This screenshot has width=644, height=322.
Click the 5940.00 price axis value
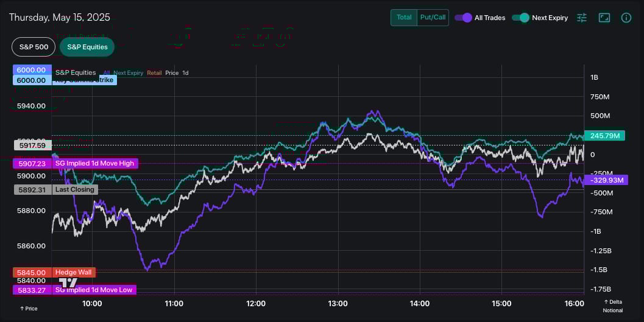[31, 106]
